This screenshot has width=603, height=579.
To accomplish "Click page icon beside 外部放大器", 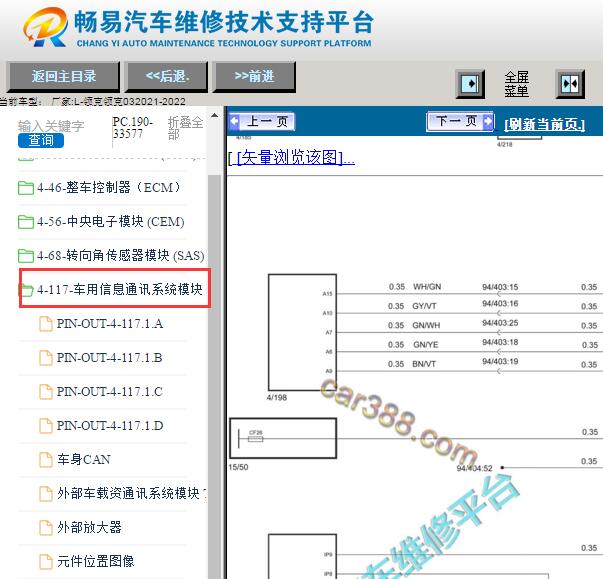I will [46, 527].
